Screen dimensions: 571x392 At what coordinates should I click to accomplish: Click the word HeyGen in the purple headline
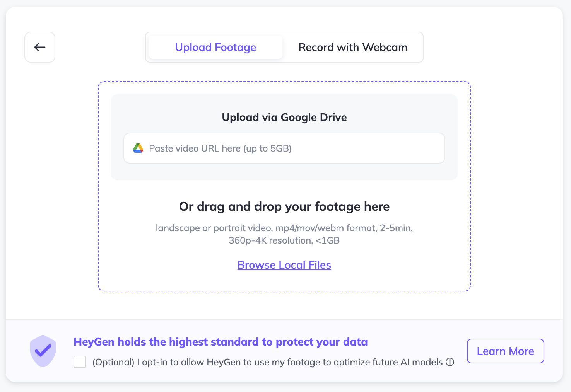[94, 342]
